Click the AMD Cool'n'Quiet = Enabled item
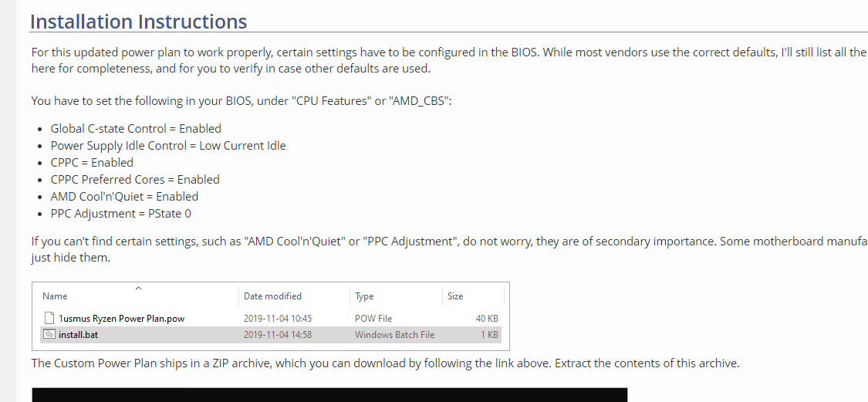Viewport: 868px width, 402px height. tap(124, 197)
